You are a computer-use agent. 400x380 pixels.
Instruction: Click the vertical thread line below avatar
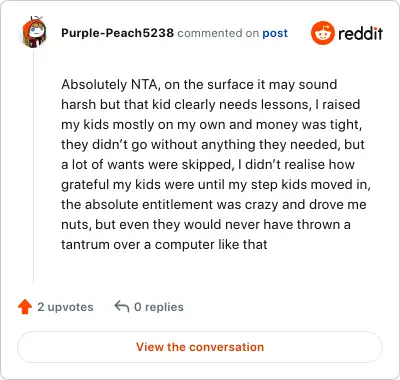point(33,167)
